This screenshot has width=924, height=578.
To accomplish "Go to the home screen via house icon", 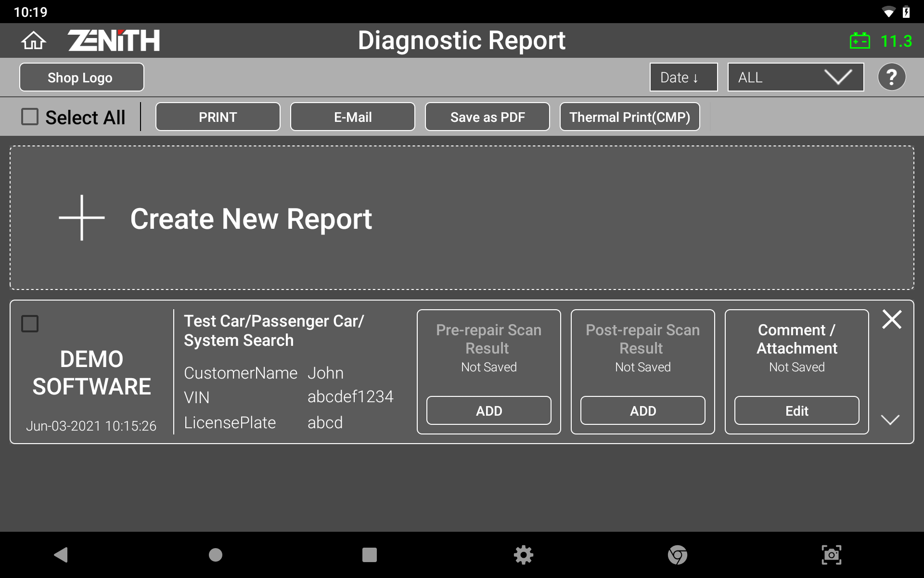I will pyautogui.click(x=33, y=40).
